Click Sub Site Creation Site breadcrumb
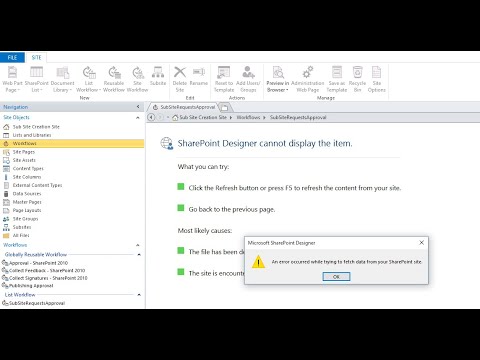Viewport: 480px width, 360px height. [x=203, y=117]
